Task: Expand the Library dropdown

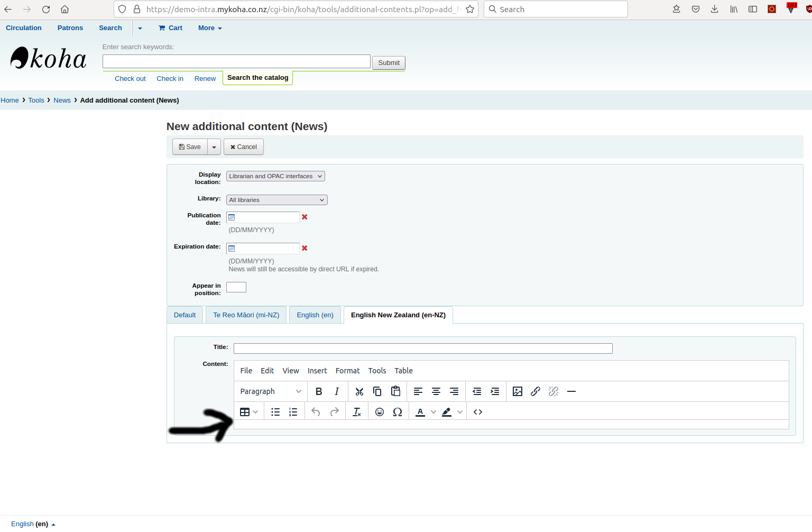Action: coord(276,200)
